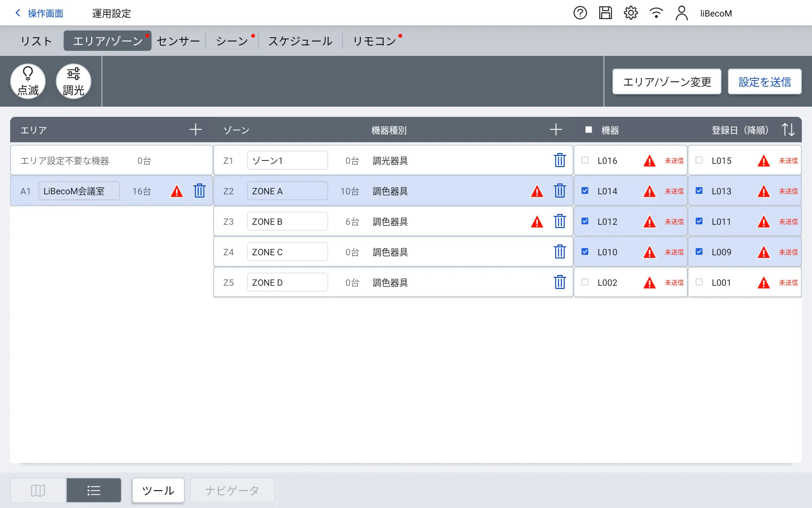Viewport: 812px width, 508px height.
Task: Open the スケジュール tab
Action: point(300,41)
